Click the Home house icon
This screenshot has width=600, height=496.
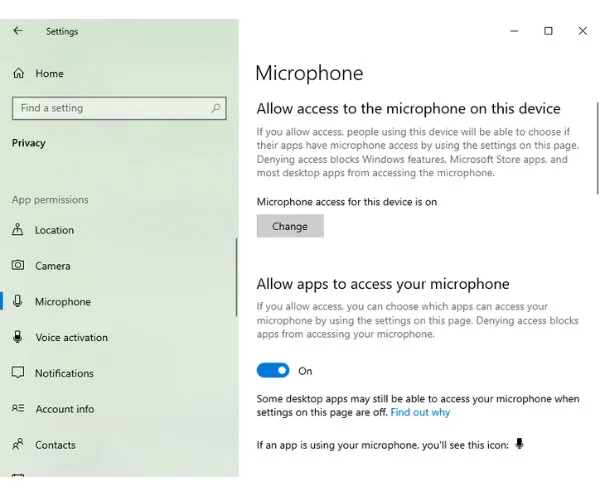point(18,73)
